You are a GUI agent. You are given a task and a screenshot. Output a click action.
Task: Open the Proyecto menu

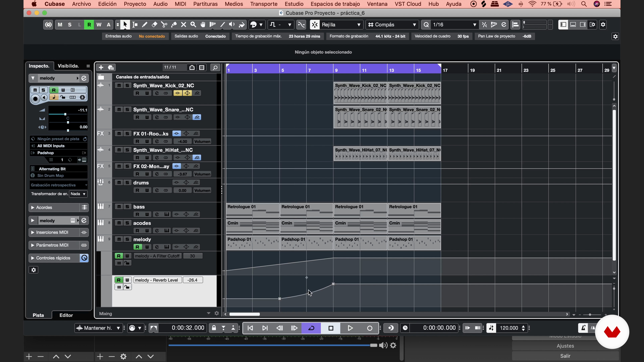pos(135,4)
